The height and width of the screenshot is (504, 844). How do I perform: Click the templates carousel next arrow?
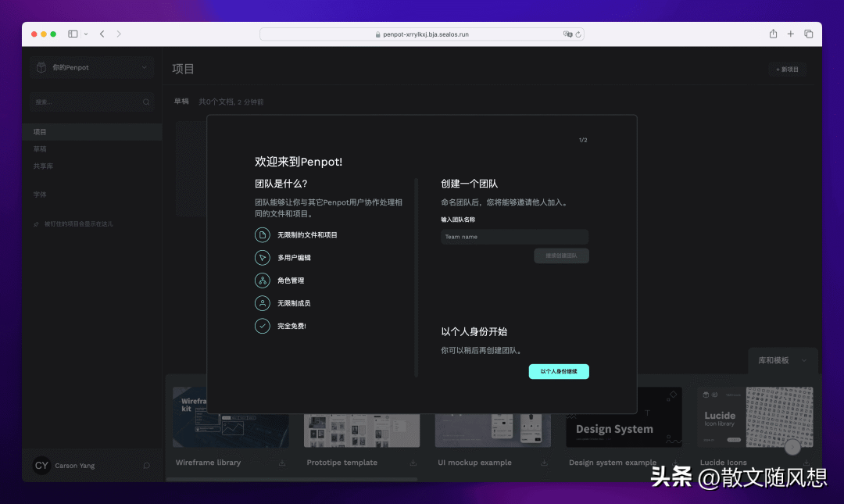792,447
